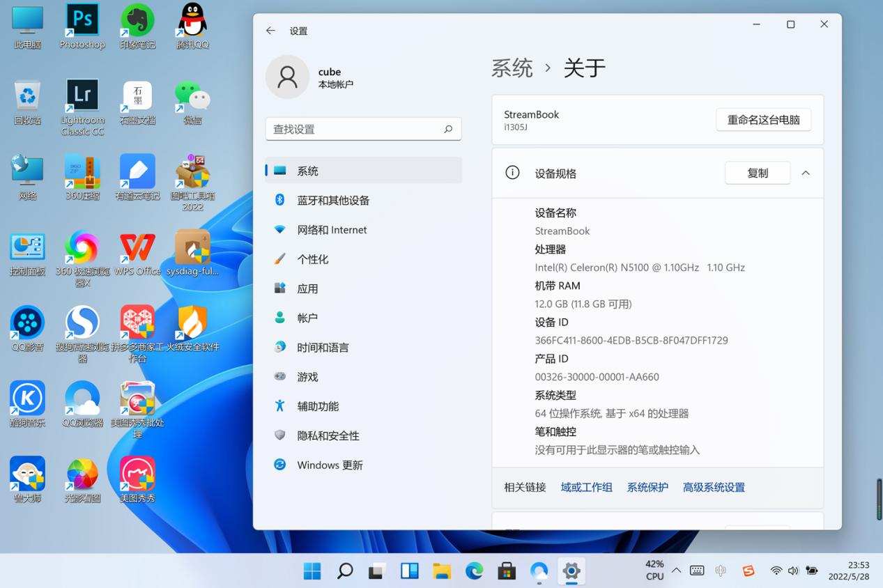This screenshot has width=883, height=588.
Task: Launch QQ浏览器 from the desktop
Action: click(x=82, y=404)
